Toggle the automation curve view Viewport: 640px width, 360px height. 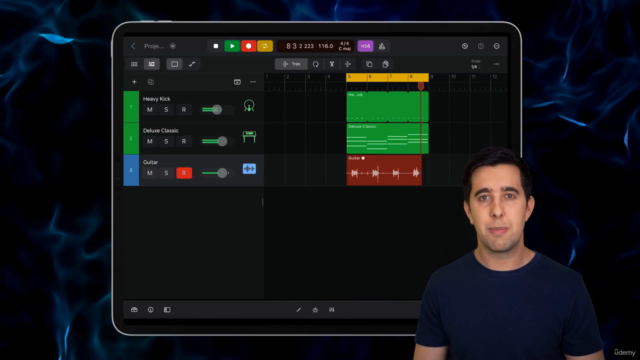(192, 64)
